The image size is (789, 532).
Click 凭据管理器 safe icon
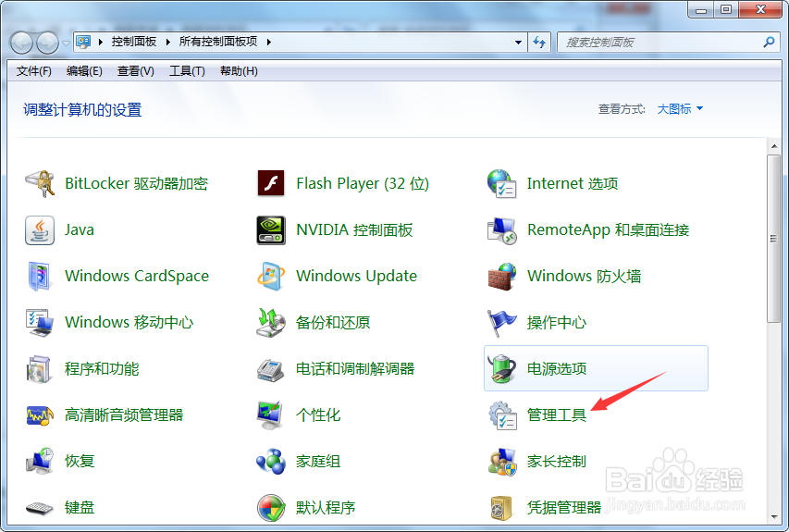501,508
